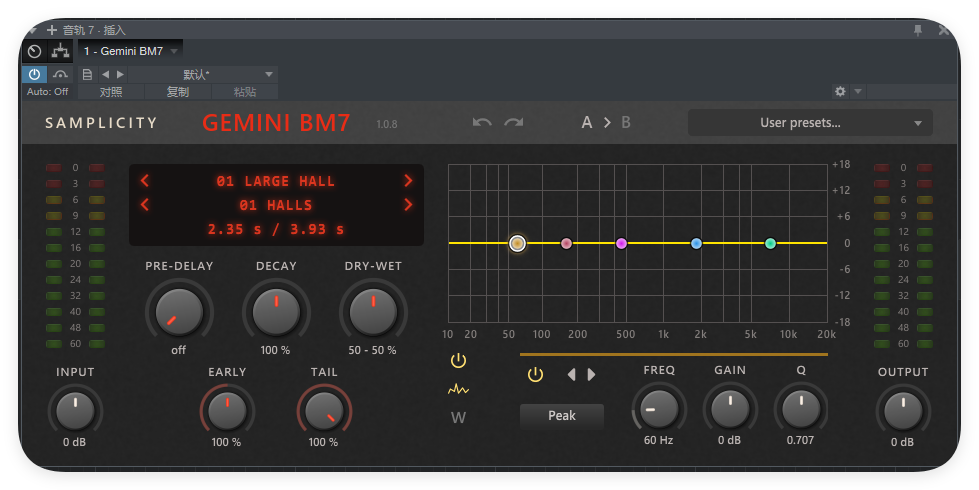Select the magenta EQ band node
979x490 pixels.
[621, 243]
